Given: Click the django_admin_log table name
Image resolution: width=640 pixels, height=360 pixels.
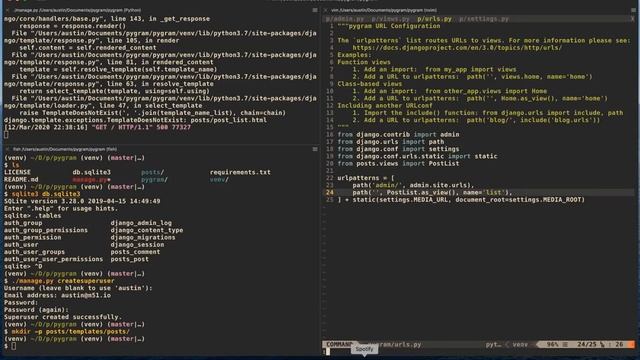Looking at the screenshot, I should pyautogui.click(x=141, y=223).
